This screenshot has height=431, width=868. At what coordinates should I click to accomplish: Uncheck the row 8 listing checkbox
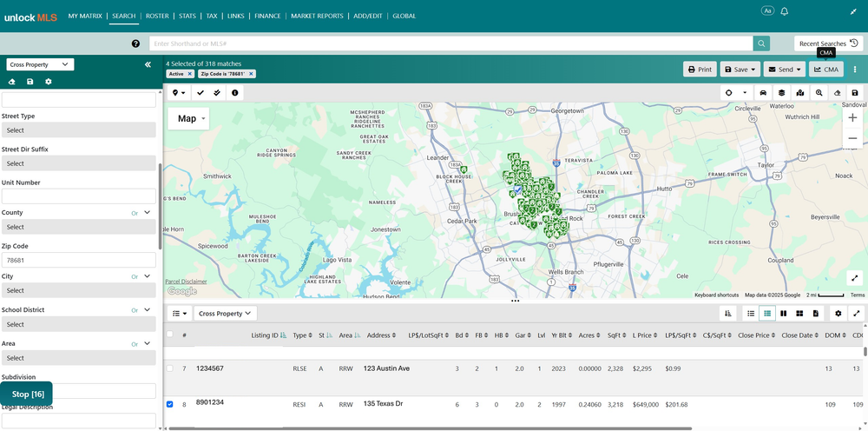pos(170,404)
